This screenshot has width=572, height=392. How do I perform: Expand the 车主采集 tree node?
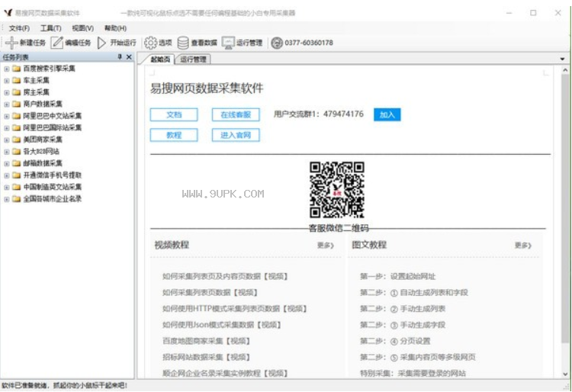tap(7, 81)
